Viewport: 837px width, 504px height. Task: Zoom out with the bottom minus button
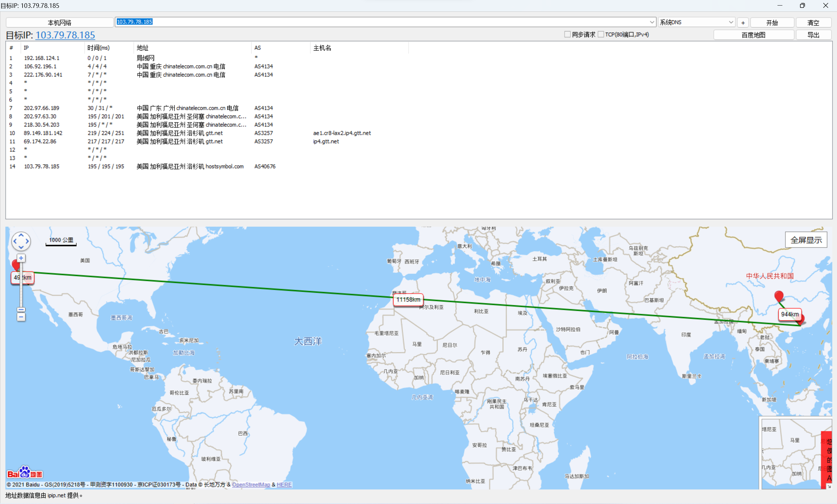click(x=21, y=317)
